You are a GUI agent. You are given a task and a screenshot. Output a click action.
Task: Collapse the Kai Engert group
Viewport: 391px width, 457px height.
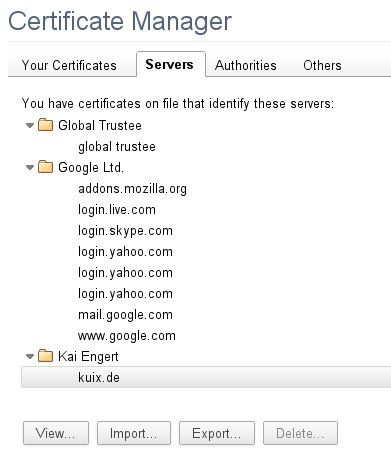click(30, 357)
